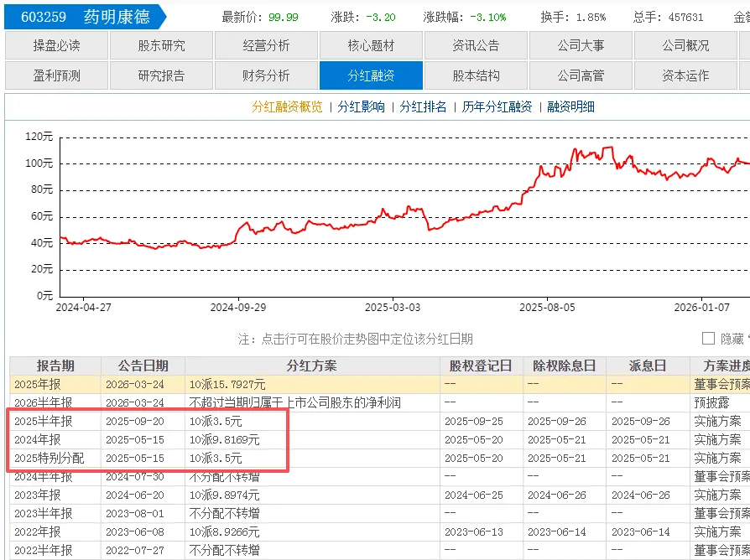Image resolution: width=750 pixels, height=560 pixels.
Task: Click the 涨跌幅 -3.10% value
Action: [488, 18]
